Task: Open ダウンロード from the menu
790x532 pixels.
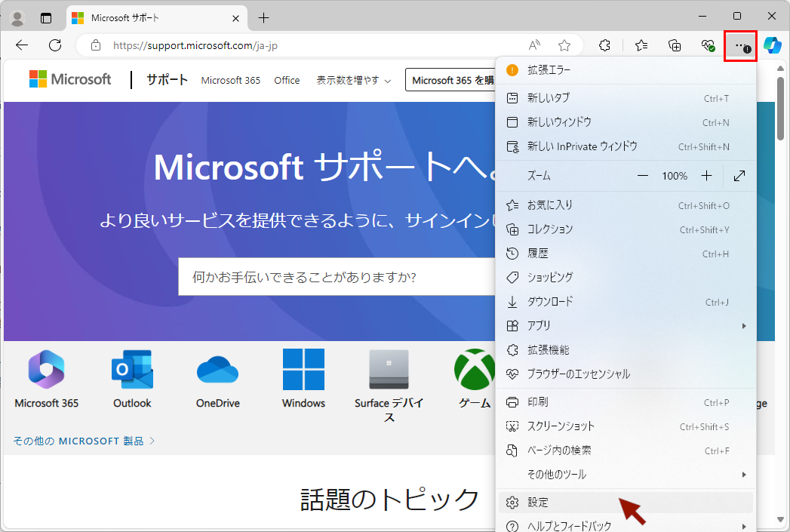Action: (626, 301)
